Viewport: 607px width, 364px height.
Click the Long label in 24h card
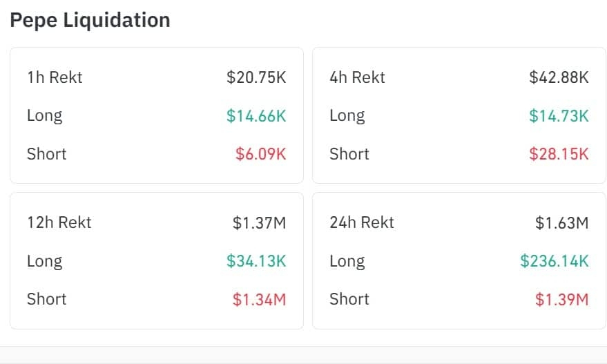tap(347, 261)
